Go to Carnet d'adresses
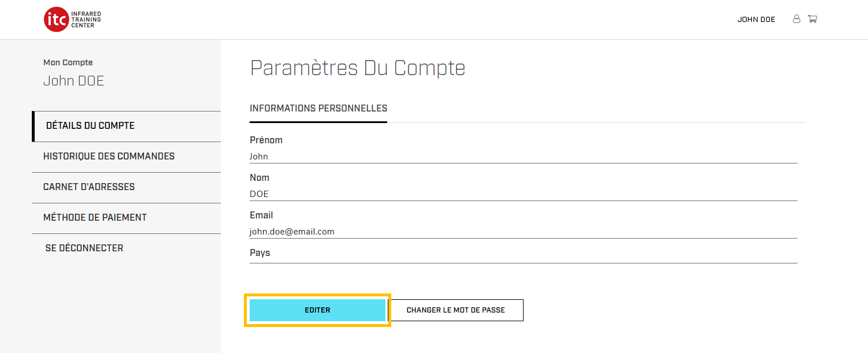The width and height of the screenshot is (868, 353). point(89,187)
